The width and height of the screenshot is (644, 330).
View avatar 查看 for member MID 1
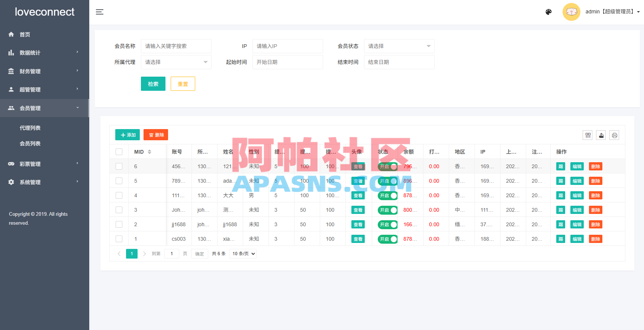pyautogui.click(x=358, y=239)
